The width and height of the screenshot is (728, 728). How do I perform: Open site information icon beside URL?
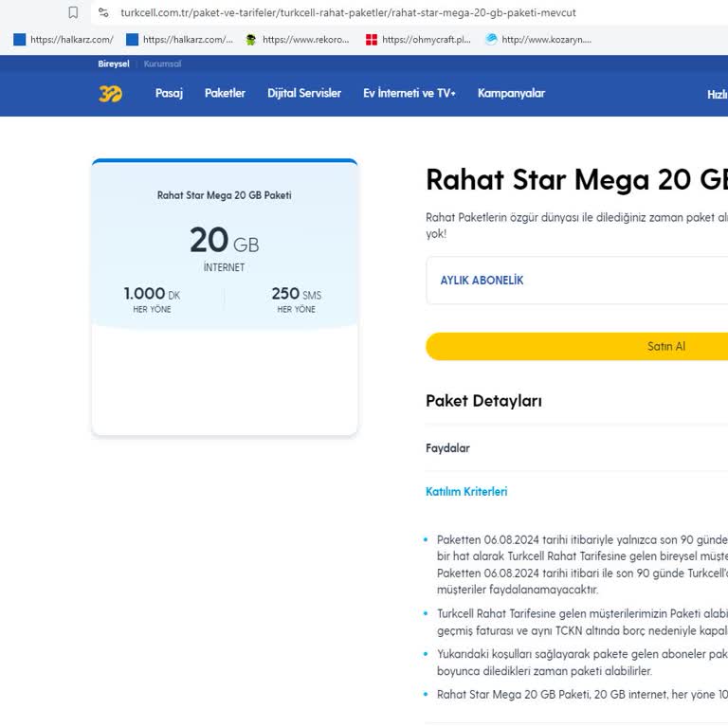[x=103, y=12]
